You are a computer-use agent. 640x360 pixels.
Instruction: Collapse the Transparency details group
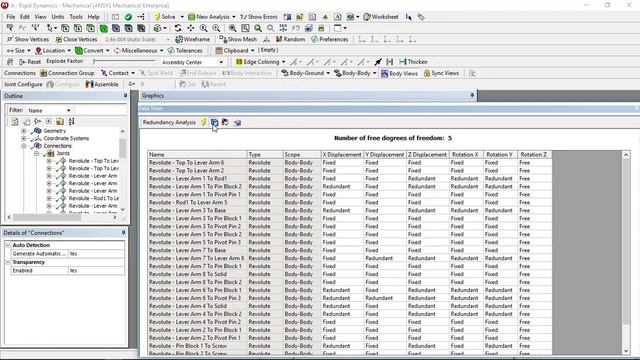pyautogui.click(x=7, y=262)
